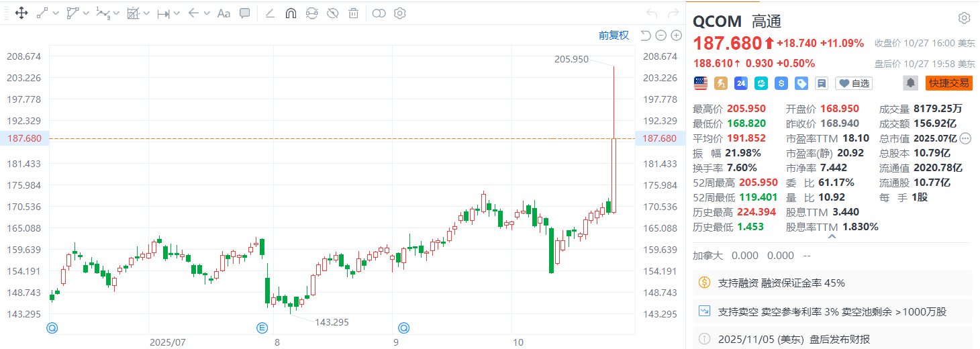This screenshot has width=980, height=349.
Task: Open the 支持融资 margin financing row
Action: [x=832, y=283]
